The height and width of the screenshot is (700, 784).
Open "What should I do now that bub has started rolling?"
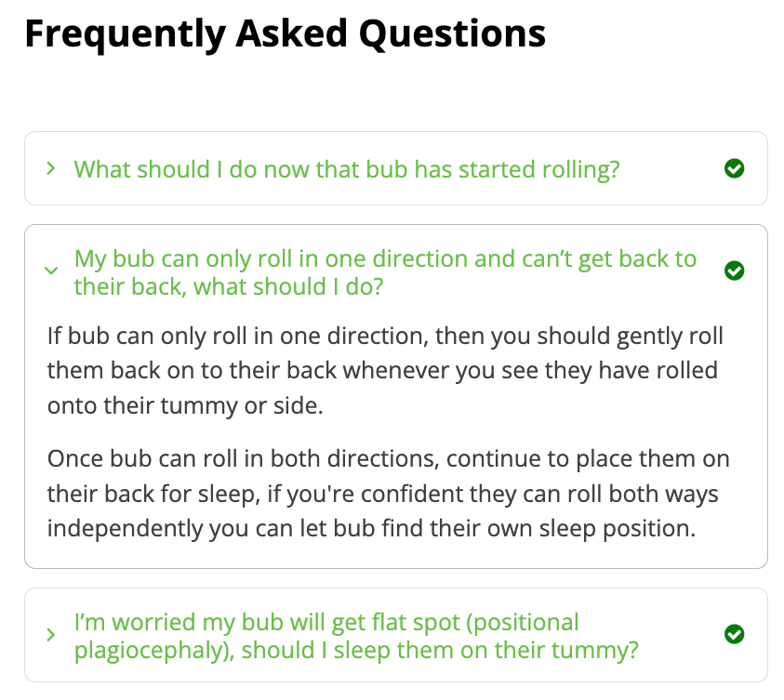(347, 169)
